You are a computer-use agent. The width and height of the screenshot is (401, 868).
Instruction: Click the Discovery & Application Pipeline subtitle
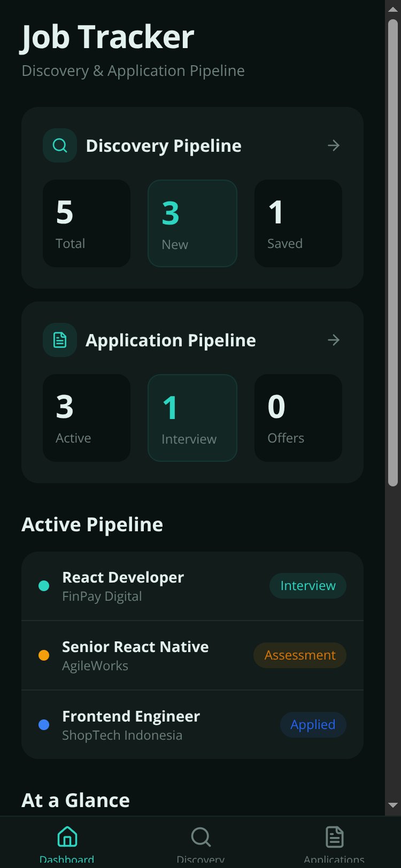tap(133, 71)
